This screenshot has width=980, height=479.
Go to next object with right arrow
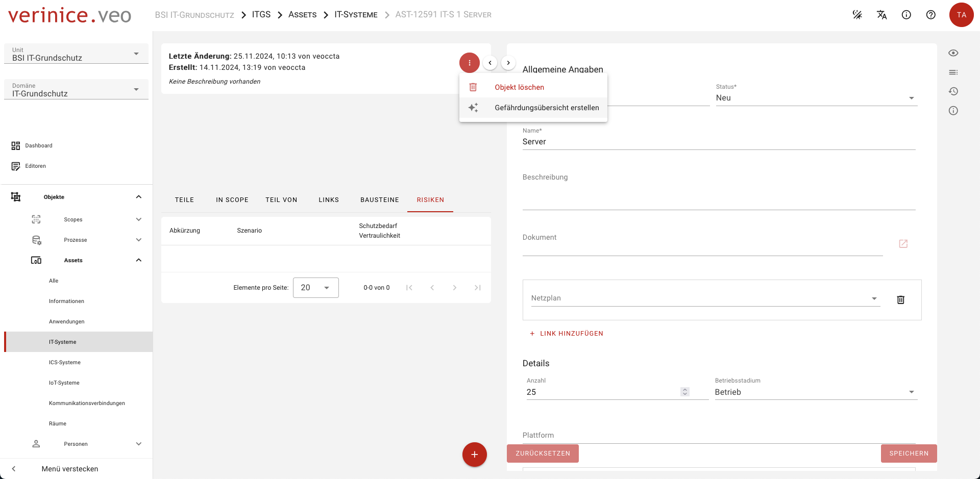(508, 63)
